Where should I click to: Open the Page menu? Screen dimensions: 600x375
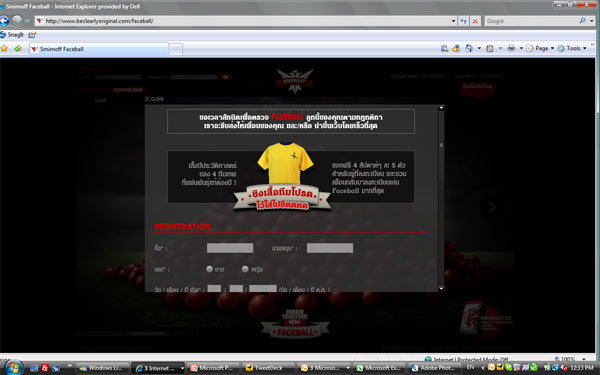click(x=540, y=48)
